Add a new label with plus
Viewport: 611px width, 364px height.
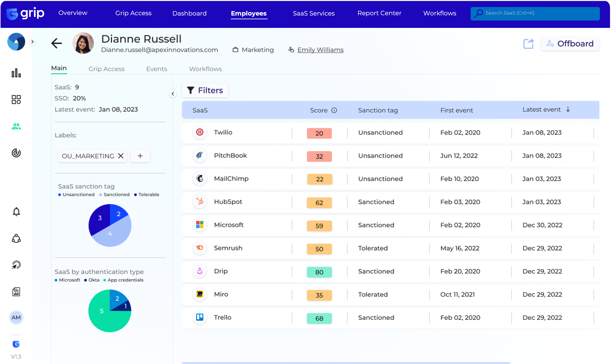(140, 156)
